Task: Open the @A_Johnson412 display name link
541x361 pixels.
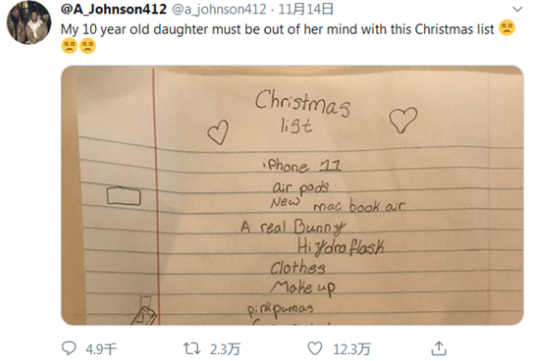Action: (x=114, y=9)
